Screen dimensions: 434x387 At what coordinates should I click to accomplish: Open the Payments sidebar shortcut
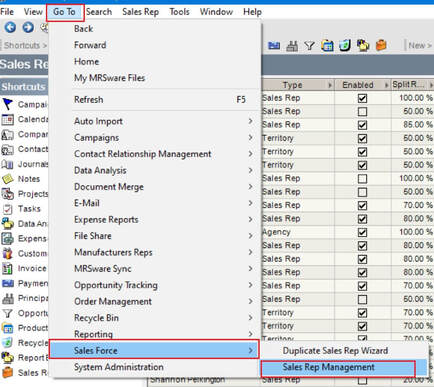[x=25, y=283]
